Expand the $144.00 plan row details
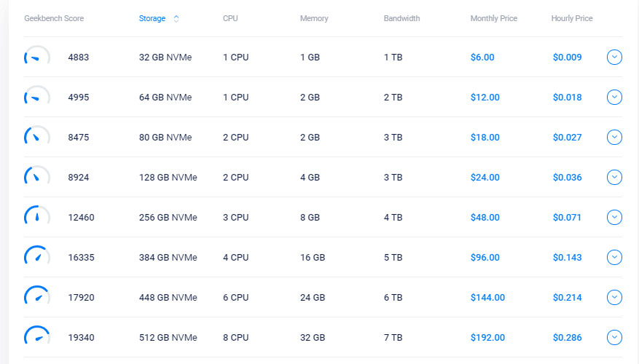 pos(614,297)
